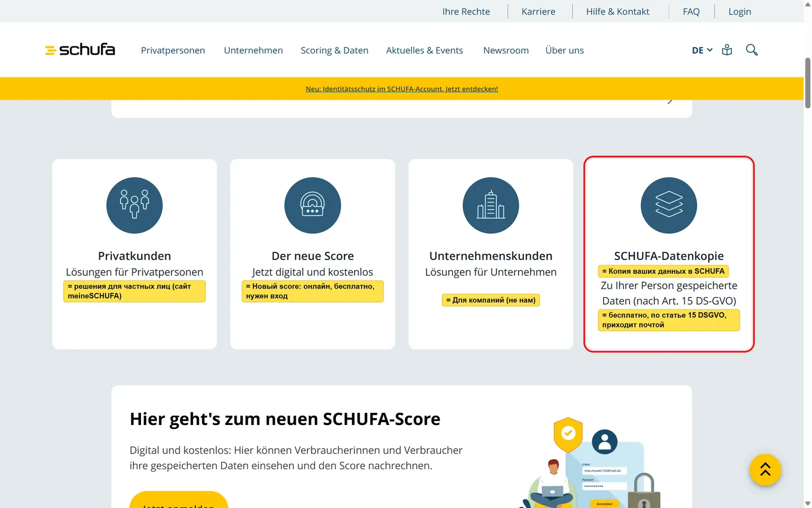Click 'Lösungen für Privatpersonen' text
812x508 pixels.
point(135,272)
